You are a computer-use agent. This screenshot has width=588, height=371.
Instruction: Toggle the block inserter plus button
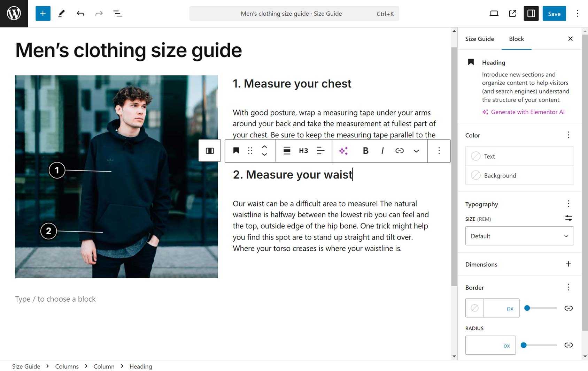click(43, 14)
